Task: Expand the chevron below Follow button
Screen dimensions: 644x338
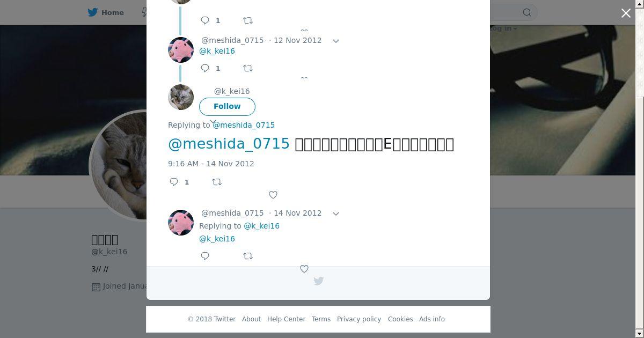Action: point(213,122)
